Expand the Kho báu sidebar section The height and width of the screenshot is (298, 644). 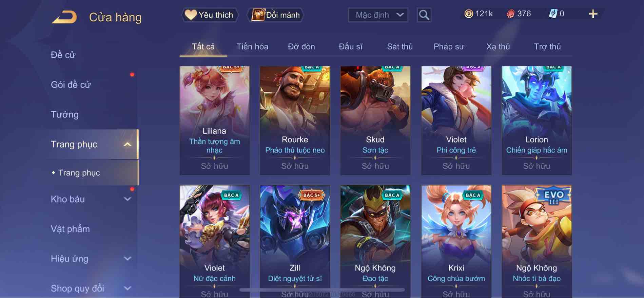(x=127, y=199)
